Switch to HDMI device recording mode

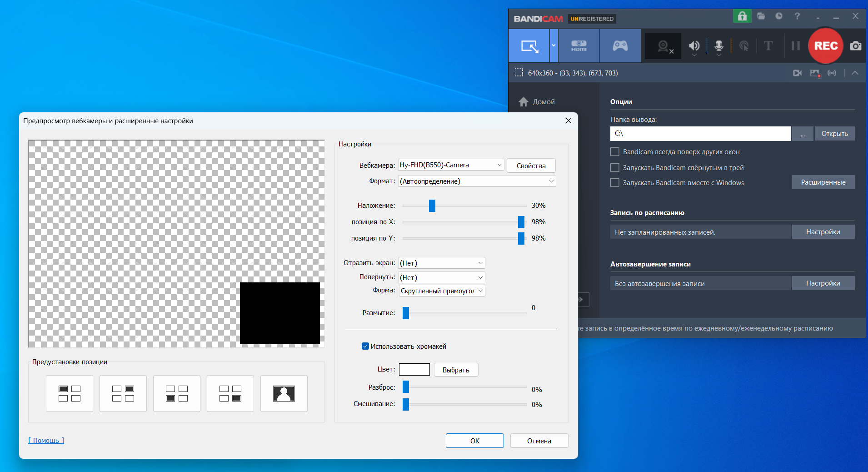coord(579,46)
